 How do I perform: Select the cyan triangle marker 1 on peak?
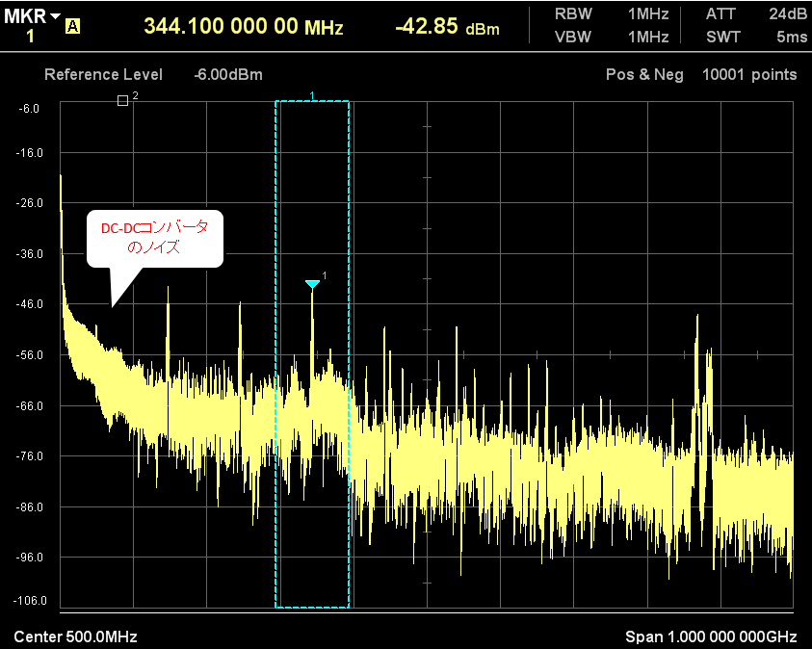pyautogui.click(x=312, y=284)
